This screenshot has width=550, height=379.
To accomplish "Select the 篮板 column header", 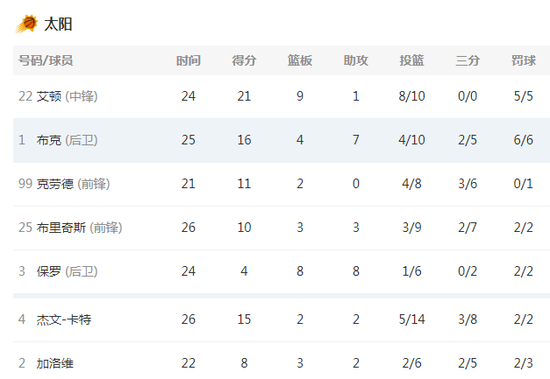I will pos(300,60).
